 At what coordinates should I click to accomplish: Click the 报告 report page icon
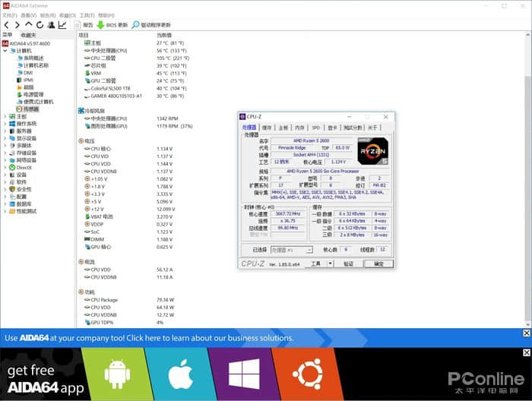[77, 25]
